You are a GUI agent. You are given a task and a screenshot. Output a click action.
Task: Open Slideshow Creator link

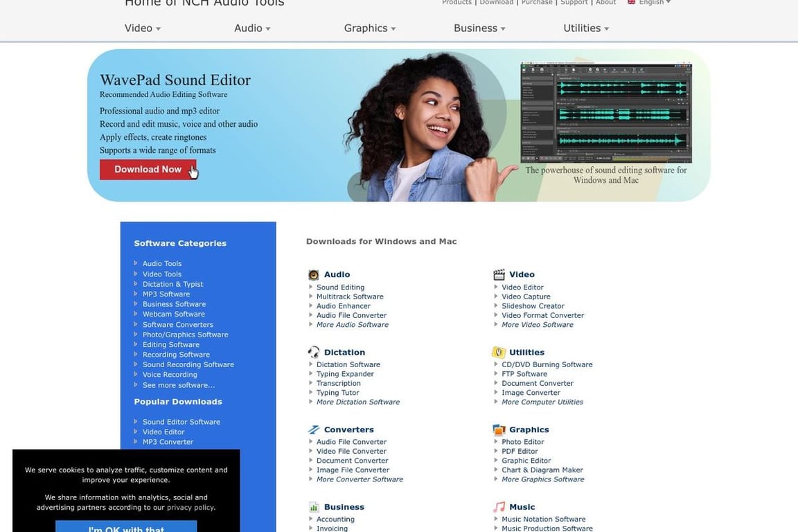533,306
